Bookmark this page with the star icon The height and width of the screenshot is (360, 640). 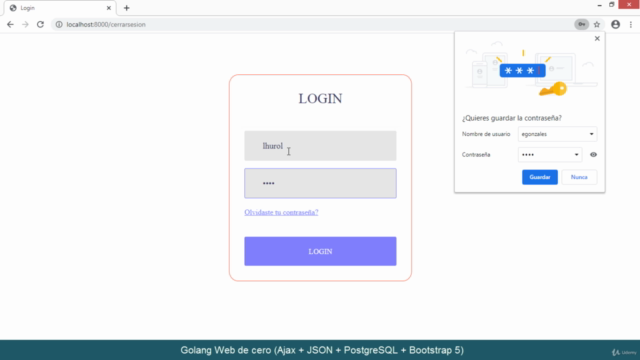pos(597,24)
